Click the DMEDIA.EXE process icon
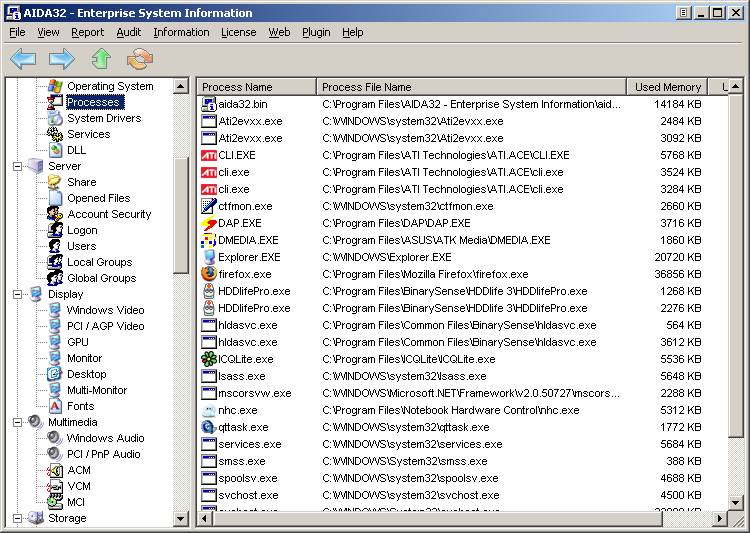The height and width of the screenshot is (533, 750). pyautogui.click(x=209, y=240)
